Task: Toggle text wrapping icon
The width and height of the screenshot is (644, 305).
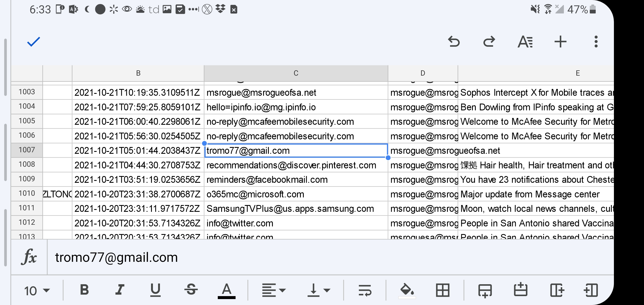Action: tap(365, 290)
